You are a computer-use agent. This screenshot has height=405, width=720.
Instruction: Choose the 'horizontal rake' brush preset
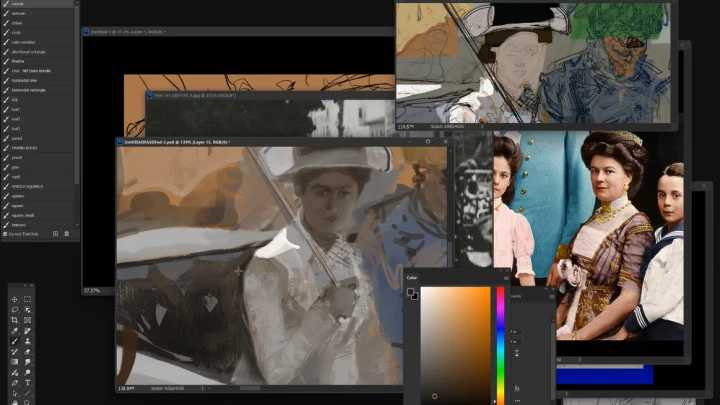(38, 80)
